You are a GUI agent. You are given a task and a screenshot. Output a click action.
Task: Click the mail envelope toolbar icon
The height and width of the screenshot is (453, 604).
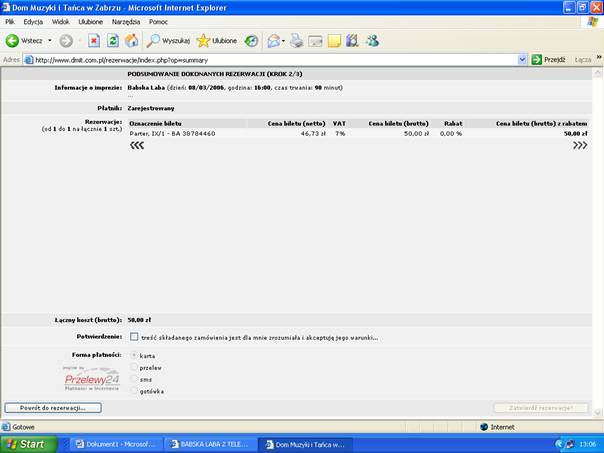(x=315, y=41)
